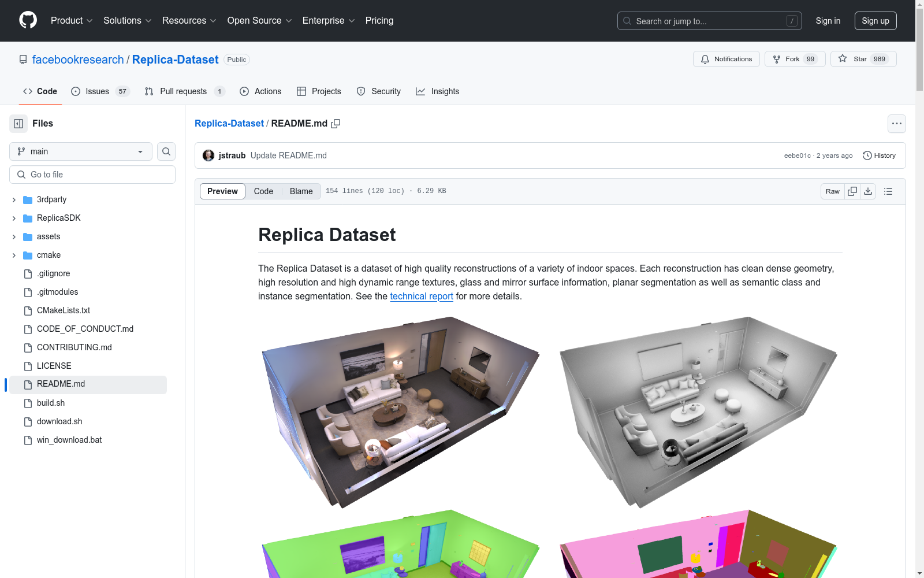Open the README outline icon

point(888,191)
